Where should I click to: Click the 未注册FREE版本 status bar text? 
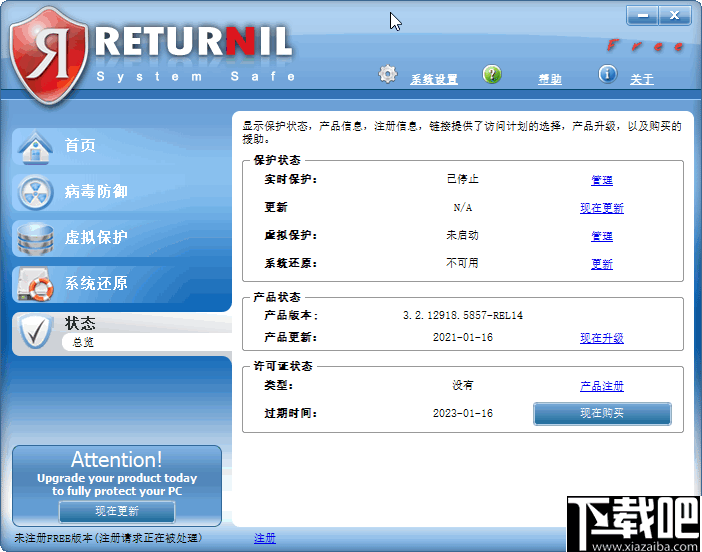(108, 538)
